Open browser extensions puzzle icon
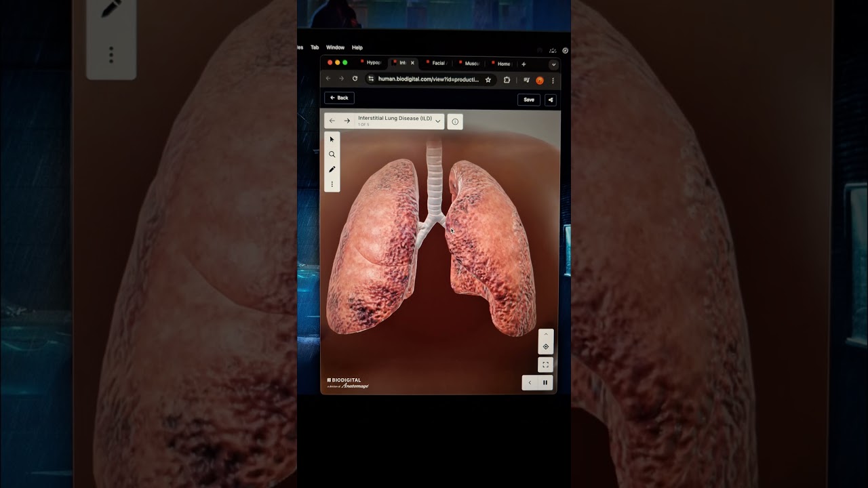The image size is (868, 488). pyautogui.click(x=507, y=80)
